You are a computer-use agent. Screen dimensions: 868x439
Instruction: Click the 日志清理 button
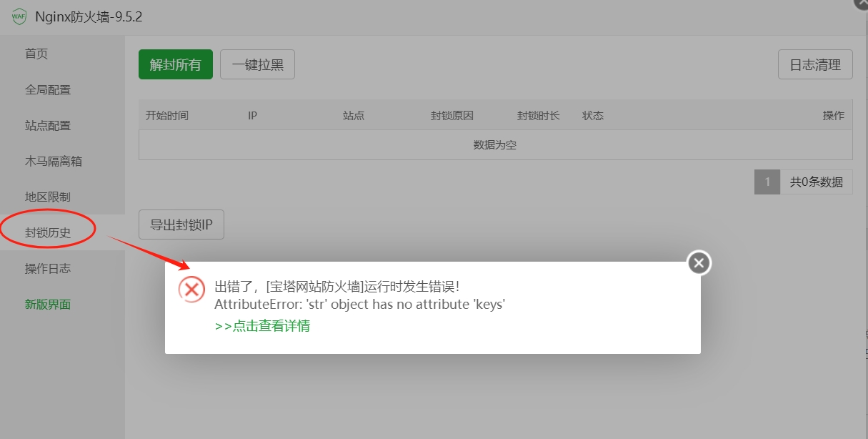(x=815, y=64)
